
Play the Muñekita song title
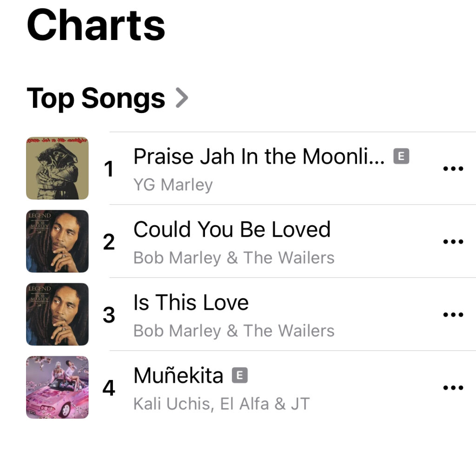click(x=178, y=376)
